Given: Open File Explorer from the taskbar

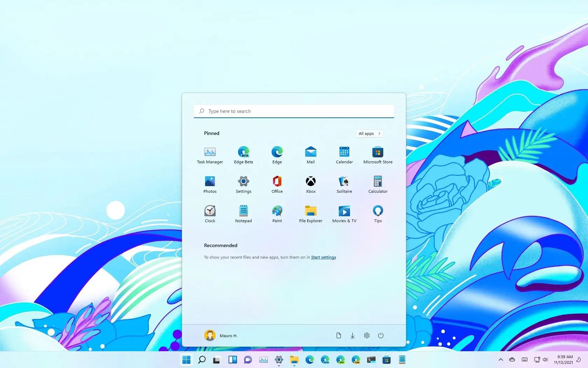Looking at the screenshot, I should (x=294, y=360).
